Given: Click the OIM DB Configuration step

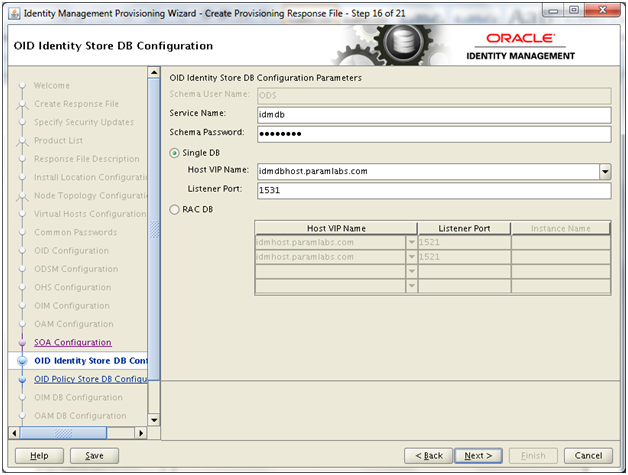Looking at the screenshot, I should 78,398.
